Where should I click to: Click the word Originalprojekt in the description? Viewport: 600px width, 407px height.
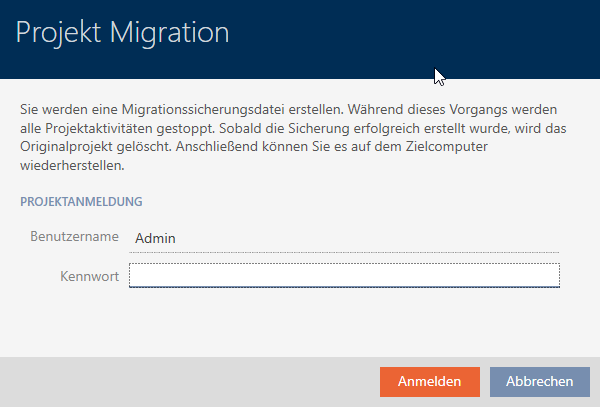click(66, 146)
